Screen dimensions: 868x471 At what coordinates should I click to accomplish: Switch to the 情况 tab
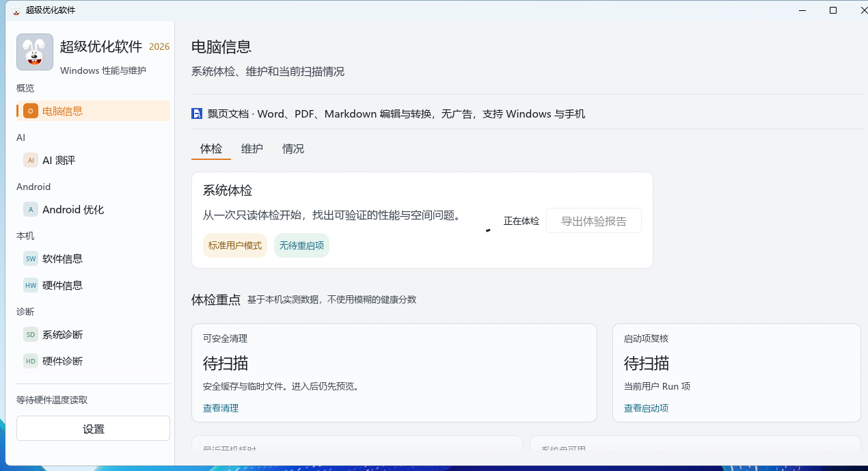[x=293, y=148]
